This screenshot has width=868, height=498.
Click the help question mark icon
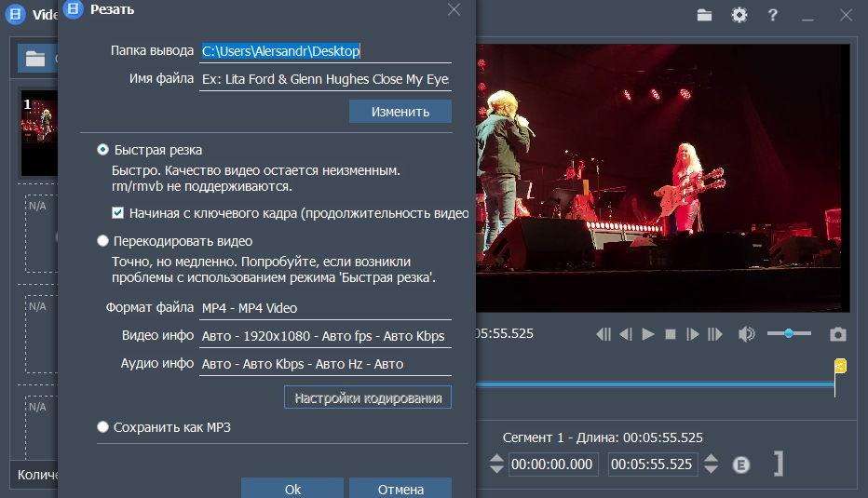(x=773, y=15)
